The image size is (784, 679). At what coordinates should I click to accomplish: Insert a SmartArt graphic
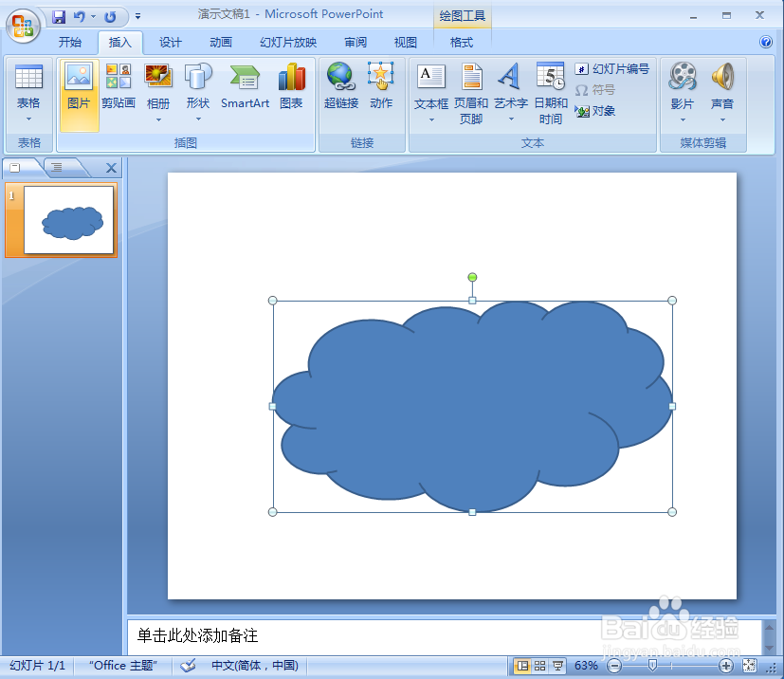[x=245, y=87]
